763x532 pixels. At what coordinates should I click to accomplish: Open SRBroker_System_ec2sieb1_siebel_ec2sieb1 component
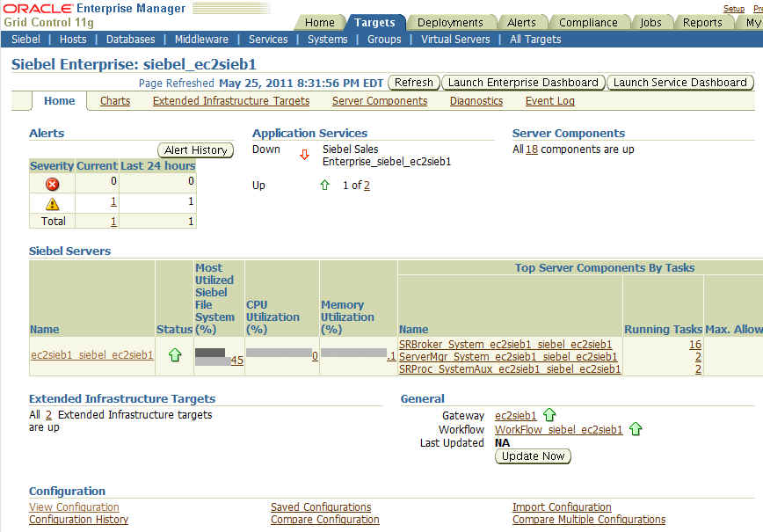(x=505, y=344)
